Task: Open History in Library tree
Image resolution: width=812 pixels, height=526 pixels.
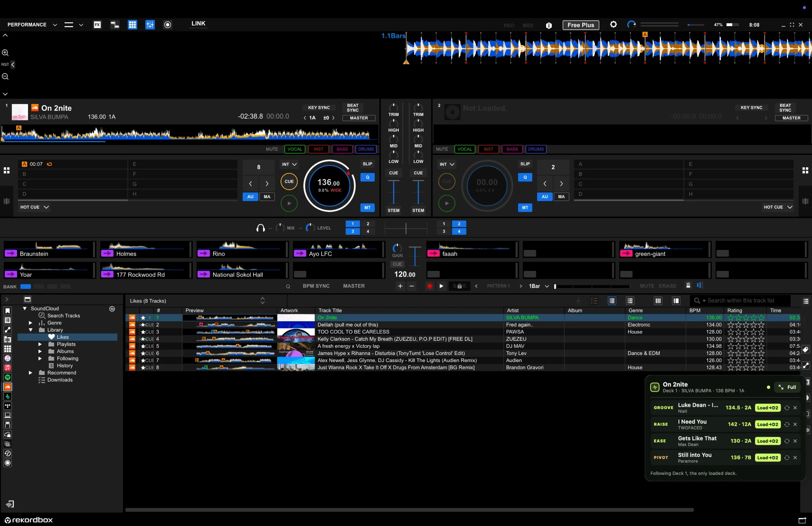Action: [65, 366]
